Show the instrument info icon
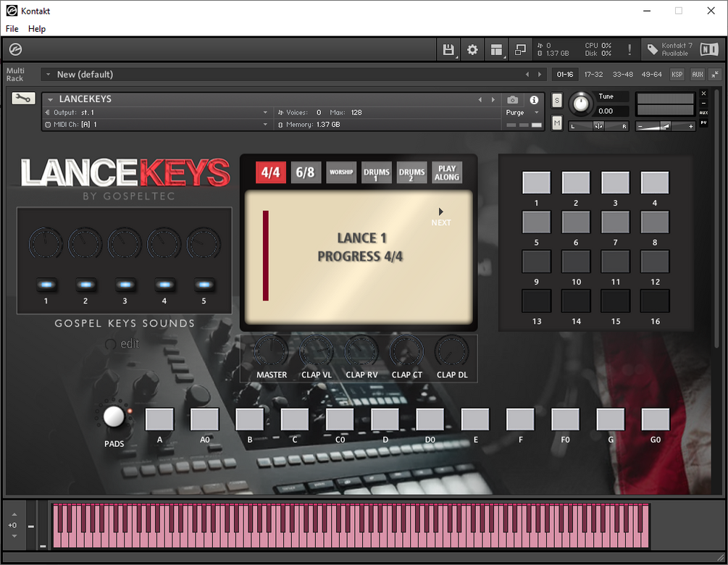 pos(534,100)
